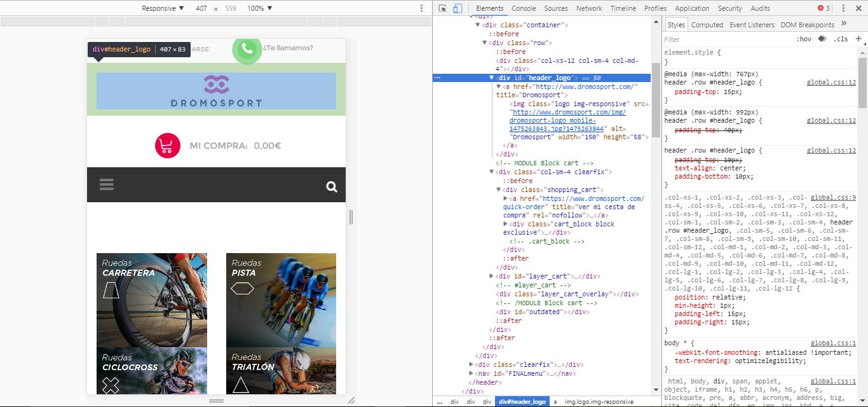Collapse the div class container node
868x407 pixels.
[478, 25]
